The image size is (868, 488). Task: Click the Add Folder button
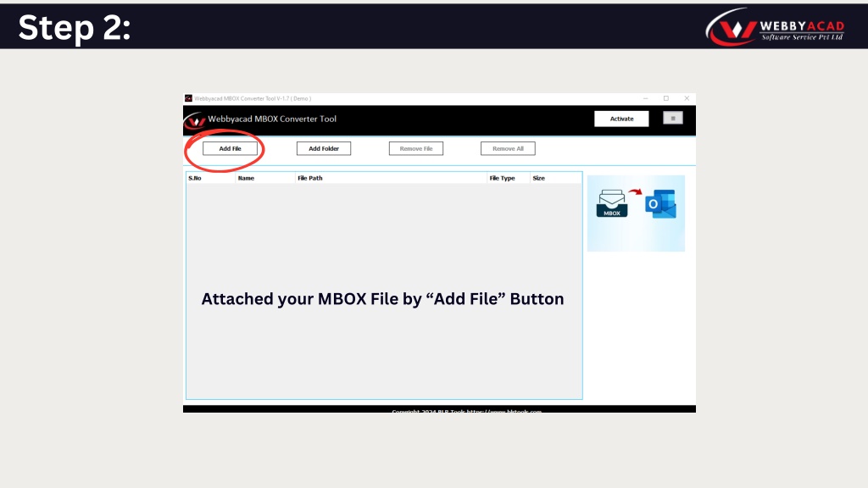[x=323, y=148]
